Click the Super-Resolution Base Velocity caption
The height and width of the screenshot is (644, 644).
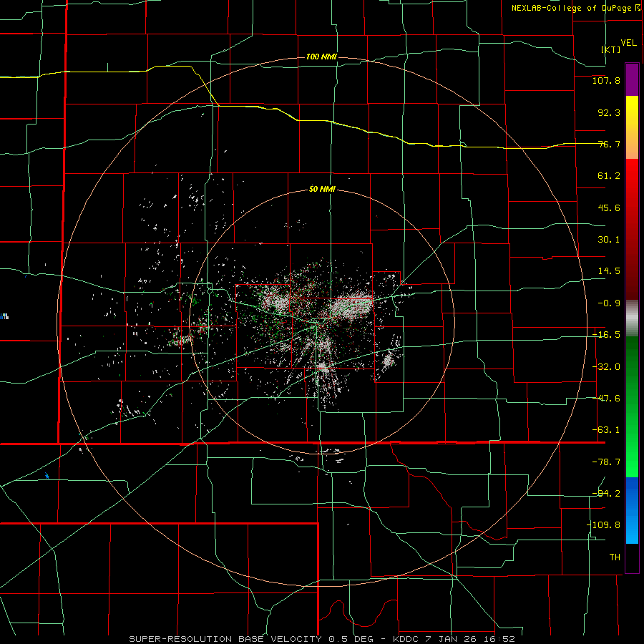coord(322,639)
